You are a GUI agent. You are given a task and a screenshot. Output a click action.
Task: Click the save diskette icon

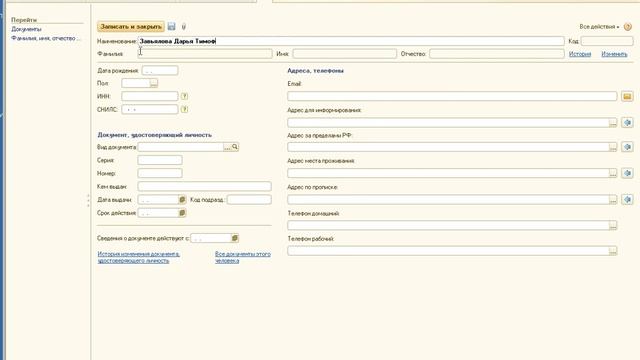pyautogui.click(x=171, y=27)
